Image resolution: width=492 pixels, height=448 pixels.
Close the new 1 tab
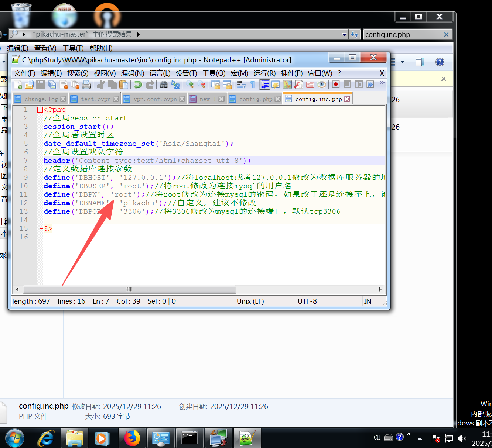(221, 99)
